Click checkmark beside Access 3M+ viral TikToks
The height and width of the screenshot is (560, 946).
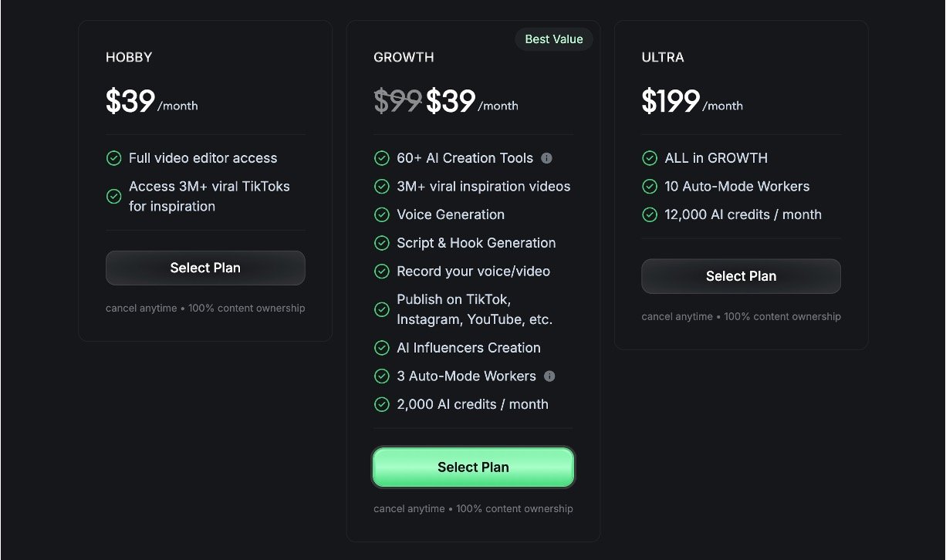113,197
